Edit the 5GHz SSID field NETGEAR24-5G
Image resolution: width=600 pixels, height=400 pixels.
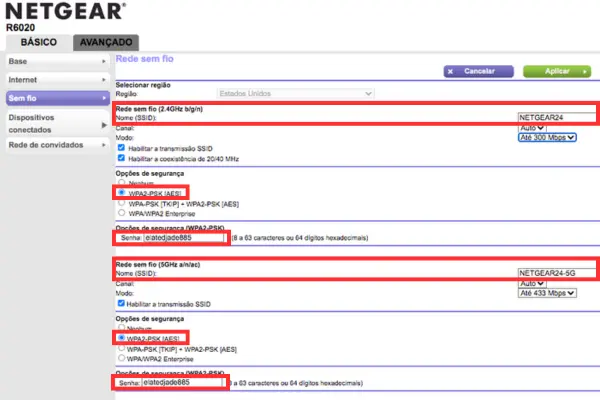(557, 273)
